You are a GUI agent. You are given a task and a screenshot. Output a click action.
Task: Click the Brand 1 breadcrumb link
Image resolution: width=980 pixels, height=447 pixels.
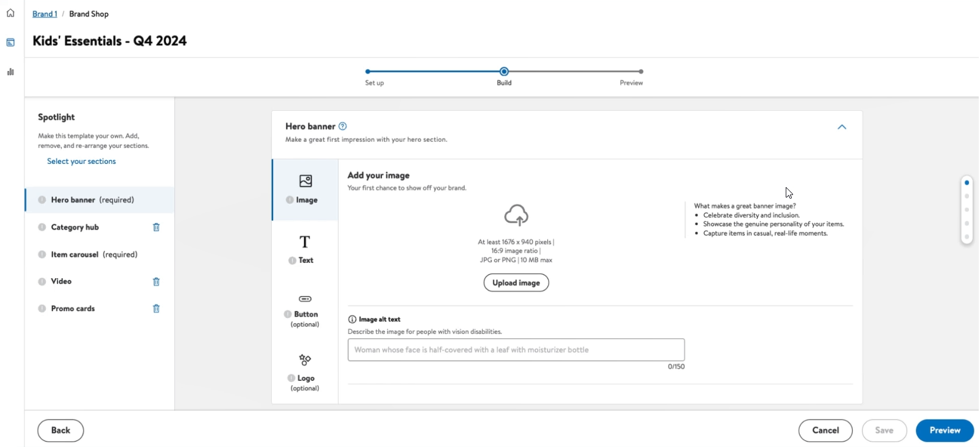45,14
